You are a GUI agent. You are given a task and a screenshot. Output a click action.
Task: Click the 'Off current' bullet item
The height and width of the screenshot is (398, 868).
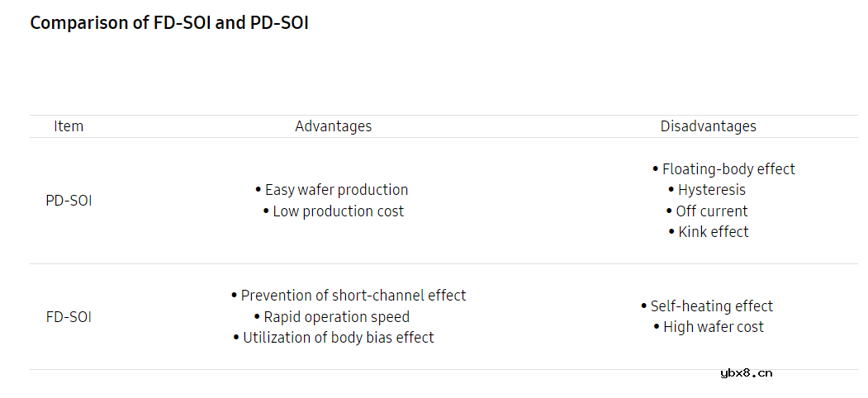pos(712,211)
